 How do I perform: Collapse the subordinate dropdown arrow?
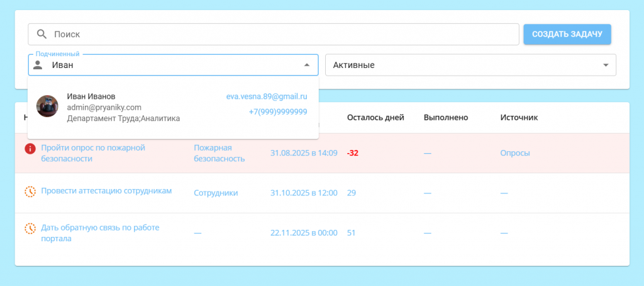307,64
